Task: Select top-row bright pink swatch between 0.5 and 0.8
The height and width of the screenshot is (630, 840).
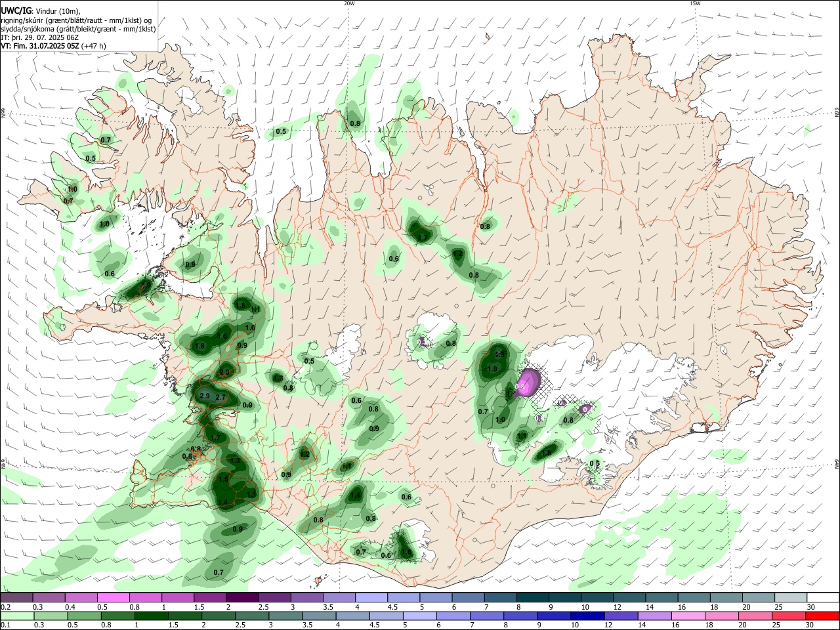Action: pos(114,597)
